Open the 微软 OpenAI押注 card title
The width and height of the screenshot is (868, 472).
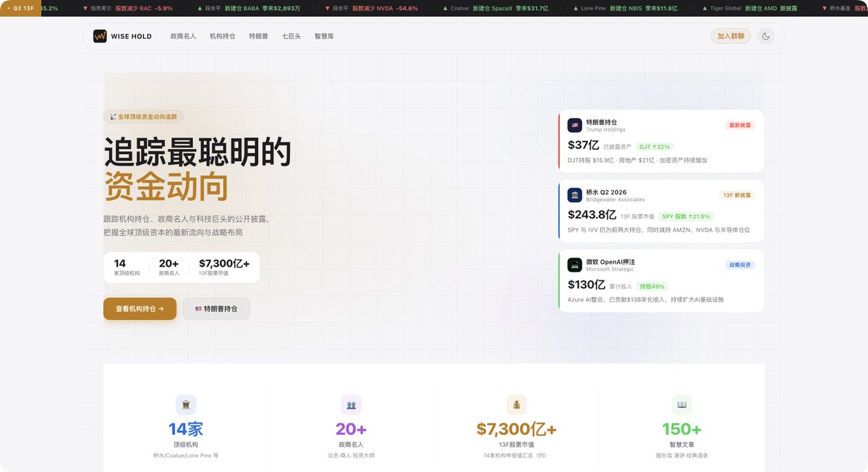[610, 262]
